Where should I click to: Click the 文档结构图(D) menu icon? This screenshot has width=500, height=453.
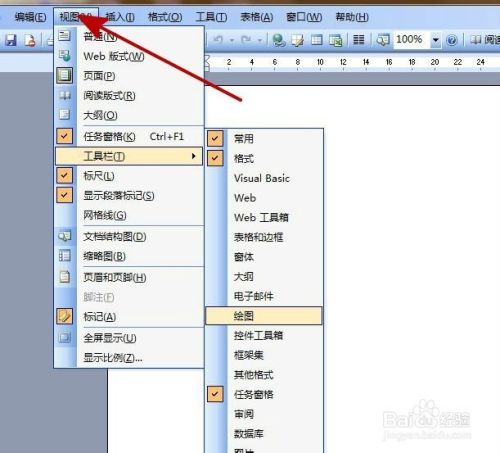64,236
